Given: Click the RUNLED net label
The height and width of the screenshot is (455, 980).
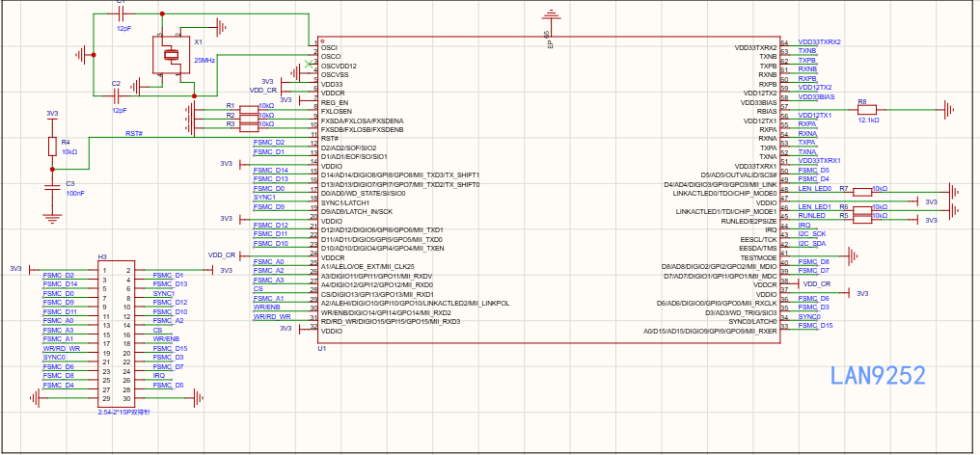Looking at the screenshot, I should (812, 216).
